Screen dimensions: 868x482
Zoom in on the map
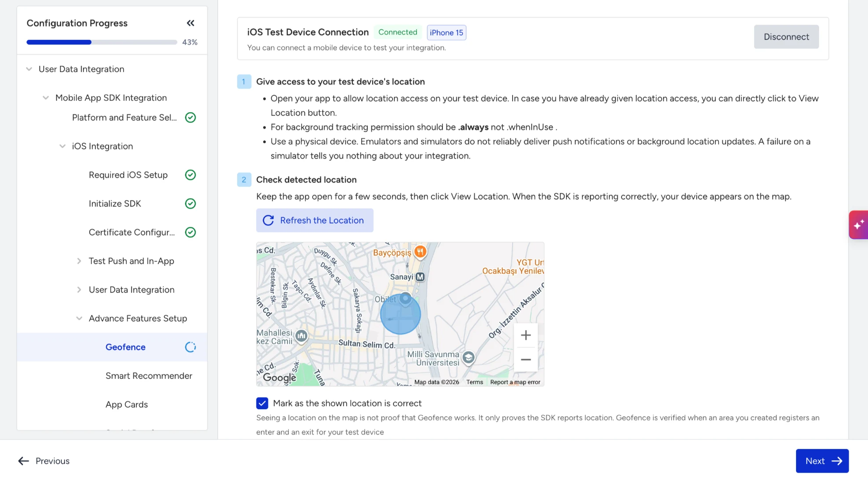pos(525,335)
